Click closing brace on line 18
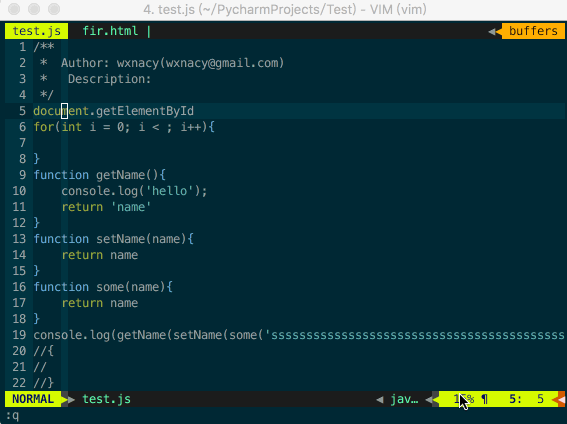567x424 pixels. coord(37,319)
